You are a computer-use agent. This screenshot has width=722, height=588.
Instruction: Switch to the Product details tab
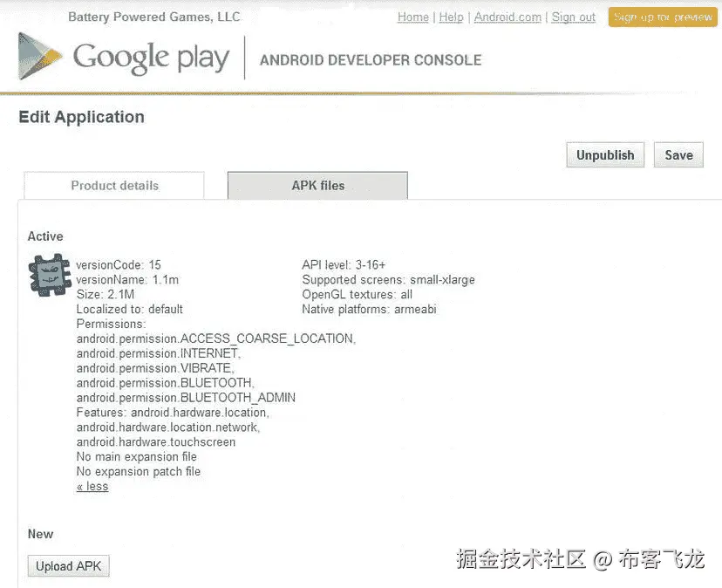[x=114, y=186]
